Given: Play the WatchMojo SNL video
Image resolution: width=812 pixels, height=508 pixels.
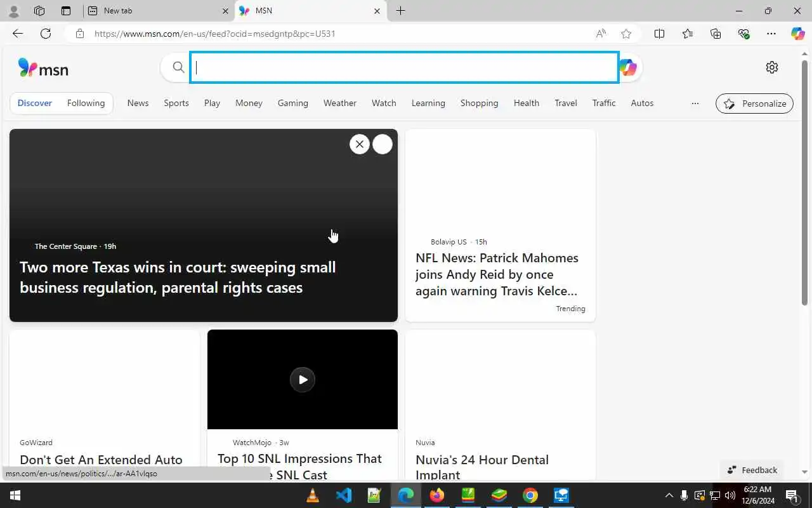Looking at the screenshot, I should (303, 380).
